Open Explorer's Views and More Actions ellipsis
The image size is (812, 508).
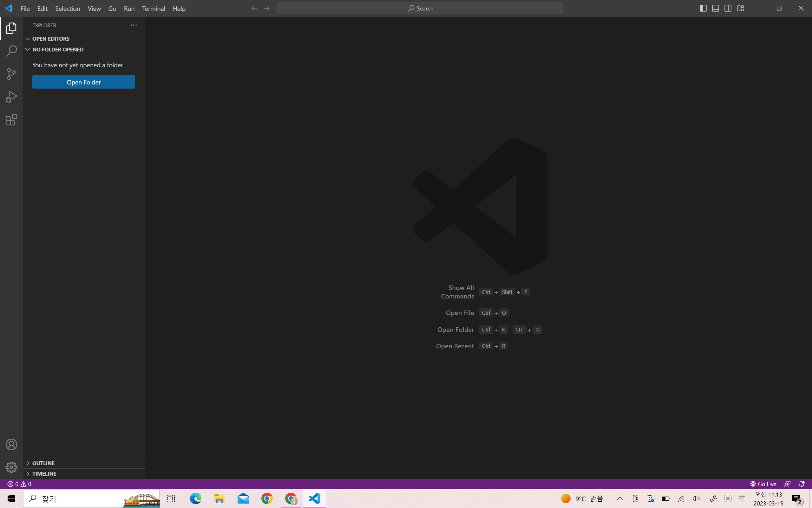(x=134, y=25)
